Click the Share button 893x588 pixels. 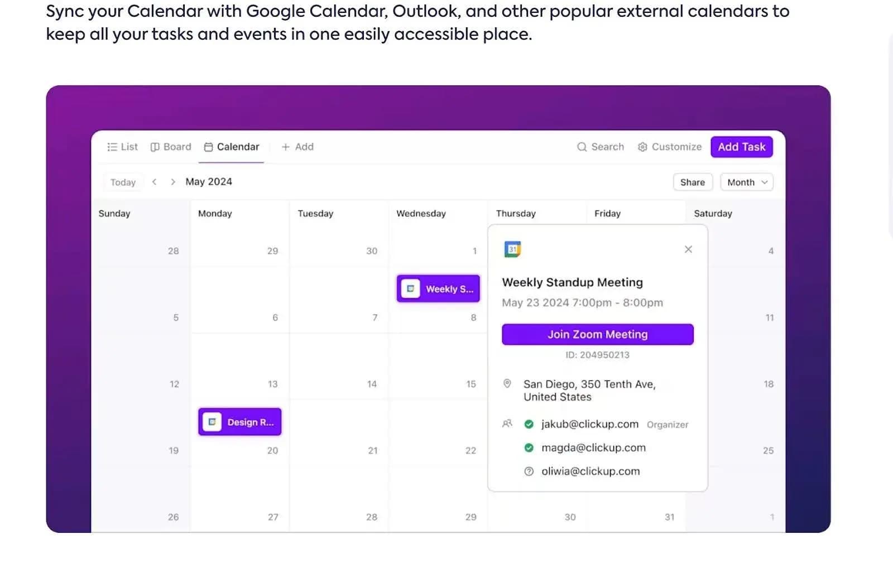click(x=692, y=182)
